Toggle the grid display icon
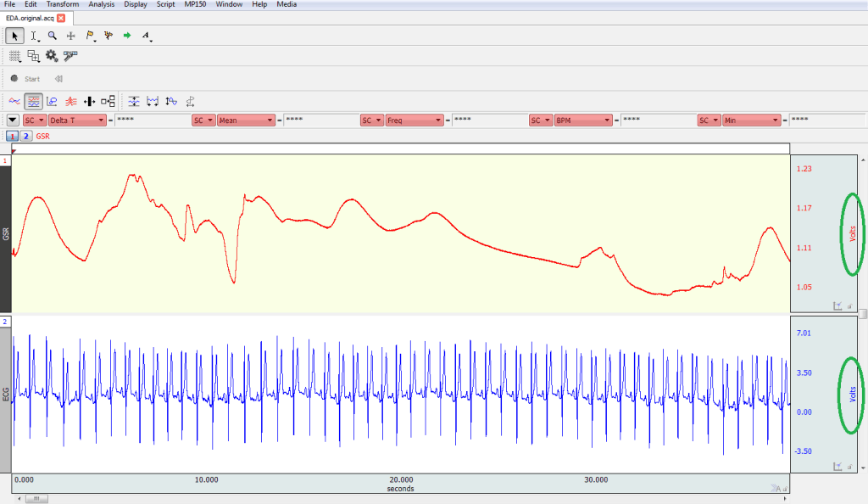This screenshot has height=504, width=868. coord(15,56)
